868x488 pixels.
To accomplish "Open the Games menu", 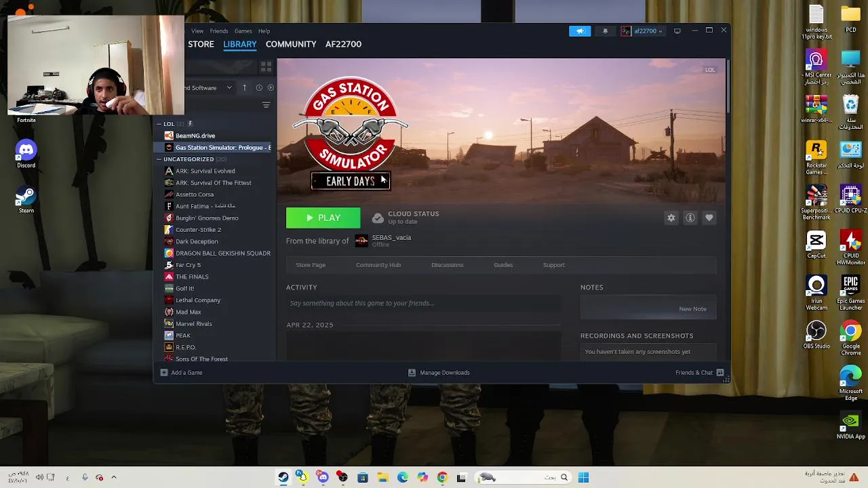I will coord(243,30).
